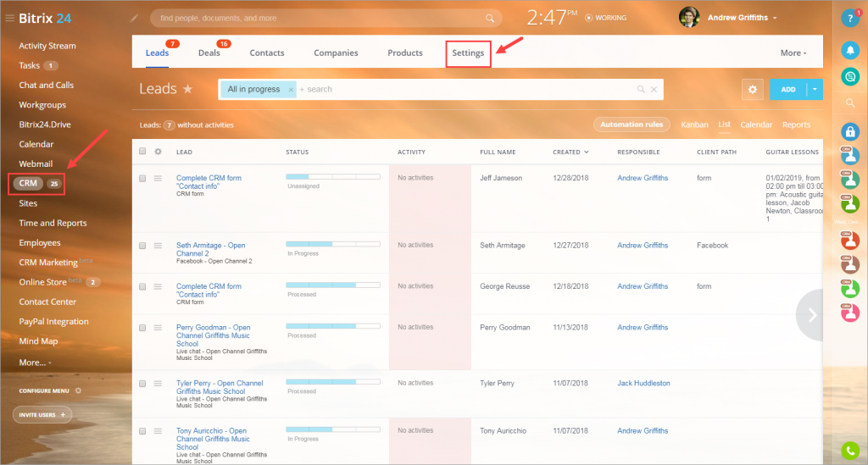Viewport: 868px width, 465px height.
Task: Open row actions menu for Tyler Perry lead
Action: (x=158, y=383)
